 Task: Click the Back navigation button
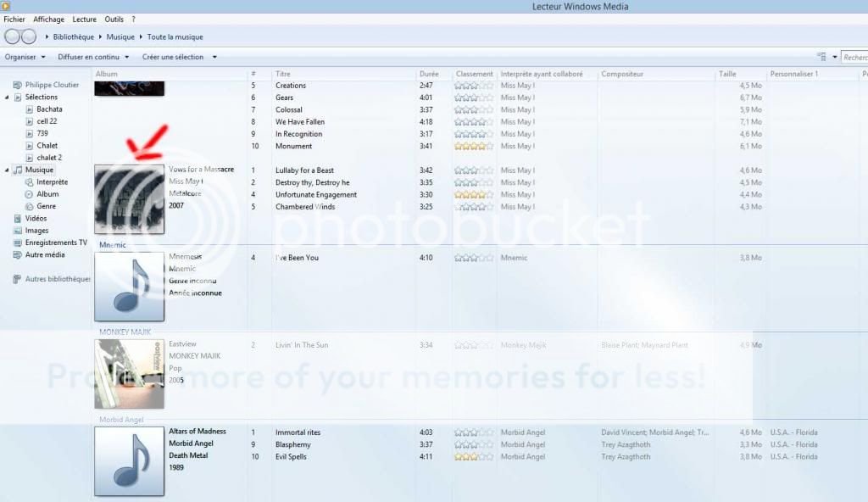point(12,36)
